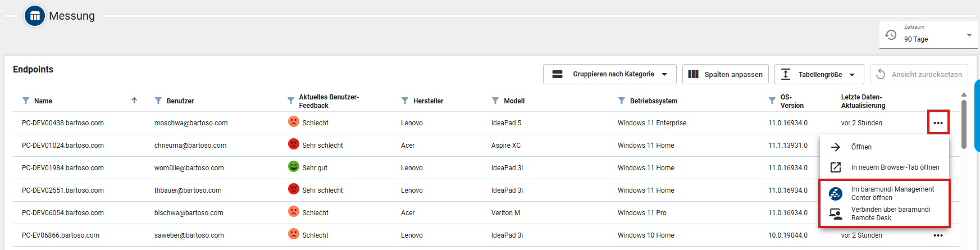Toggle Name sort order arrow
980x250 pixels.
pos(134,101)
